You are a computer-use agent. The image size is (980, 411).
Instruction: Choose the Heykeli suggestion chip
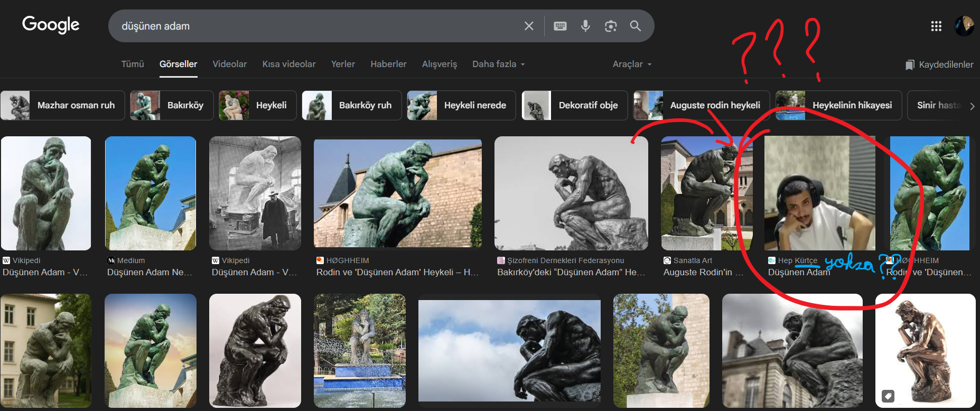pos(258,105)
